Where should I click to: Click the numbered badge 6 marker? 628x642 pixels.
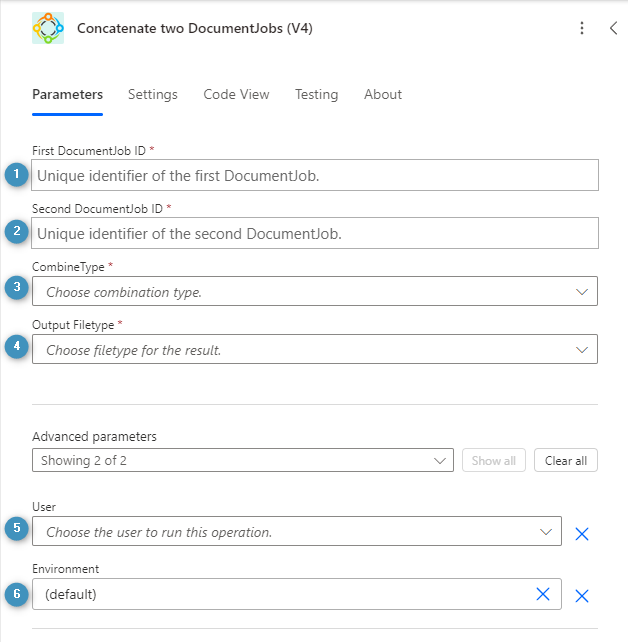pos(16,593)
